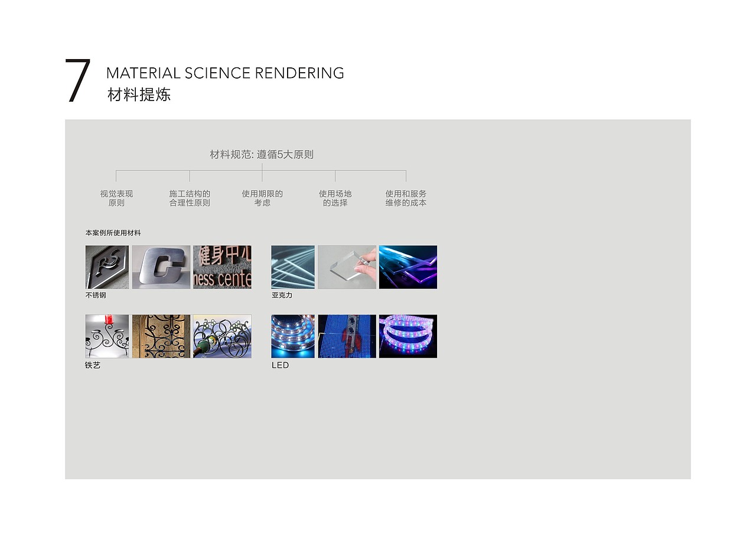Click the MATERIAL SCIENCE RENDERING heading
Image resolution: width=756 pixels, height=535 pixels.
coord(225,73)
